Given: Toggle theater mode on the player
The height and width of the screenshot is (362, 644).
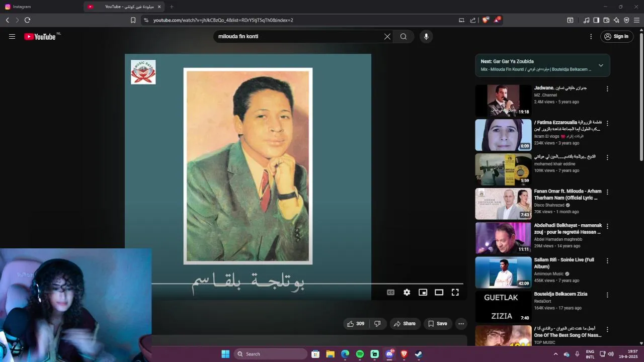Looking at the screenshot, I should [439, 292].
